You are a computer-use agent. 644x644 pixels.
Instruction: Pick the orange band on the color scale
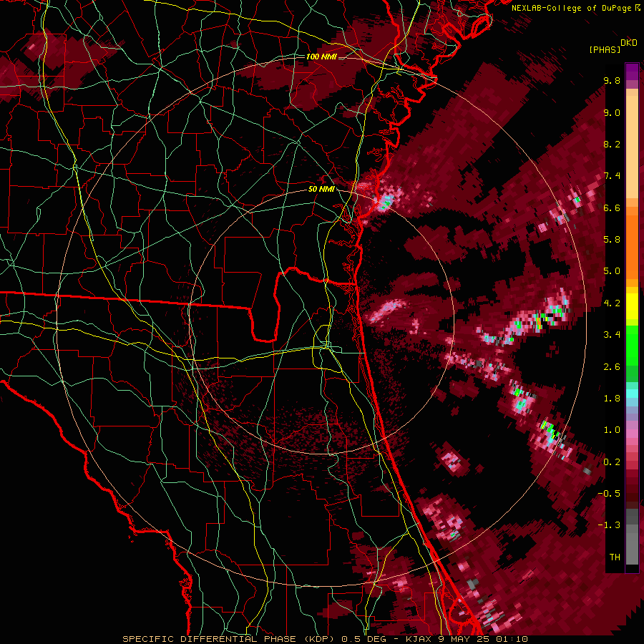coord(632,243)
